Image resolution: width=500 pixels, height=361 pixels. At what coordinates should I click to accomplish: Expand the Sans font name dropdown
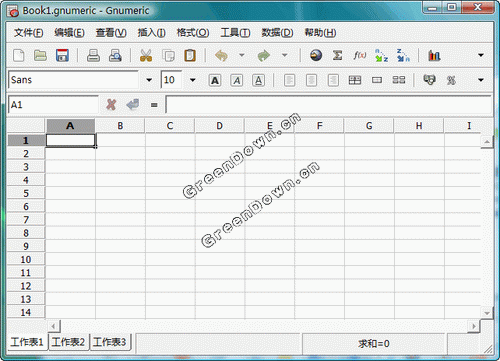tap(149, 80)
